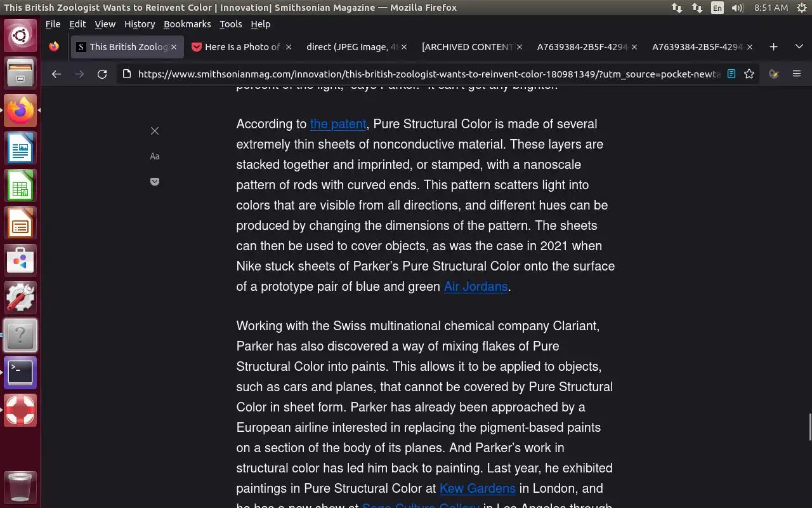The image size is (812, 508).
Task: Open the Help menu
Action: tap(261, 23)
